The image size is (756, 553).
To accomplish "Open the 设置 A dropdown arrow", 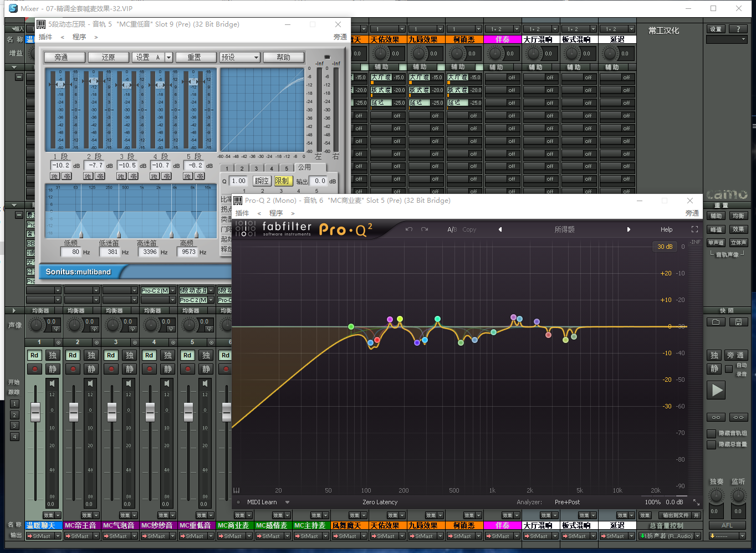I will coord(169,58).
